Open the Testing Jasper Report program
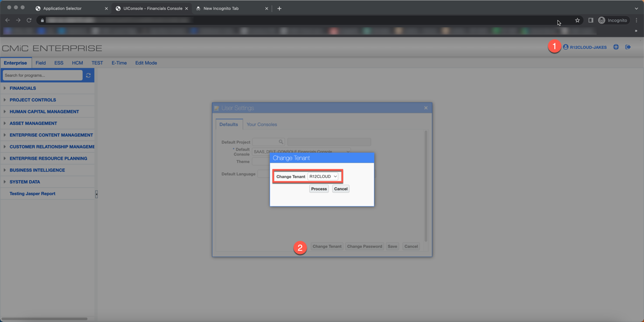This screenshot has width=644, height=322. 32,193
